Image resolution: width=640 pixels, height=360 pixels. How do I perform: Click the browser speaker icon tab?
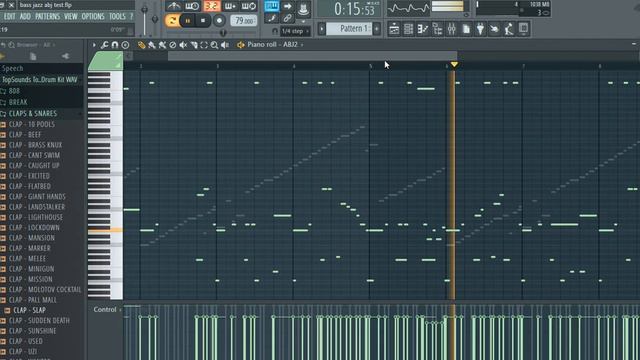[65, 57]
